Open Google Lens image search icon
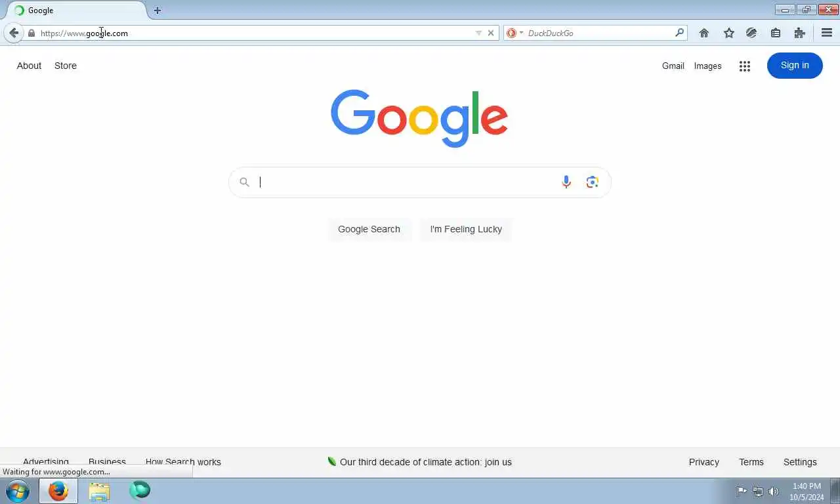The height and width of the screenshot is (504, 840). click(x=593, y=182)
